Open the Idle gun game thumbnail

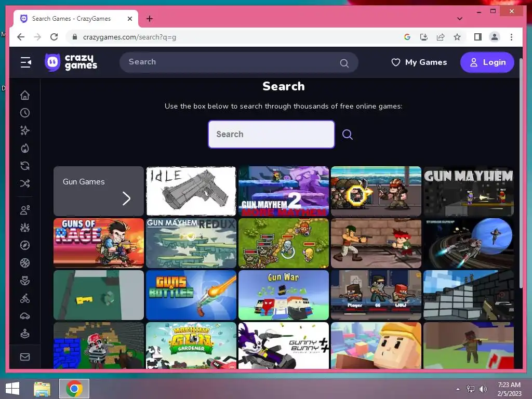[x=191, y=191]
